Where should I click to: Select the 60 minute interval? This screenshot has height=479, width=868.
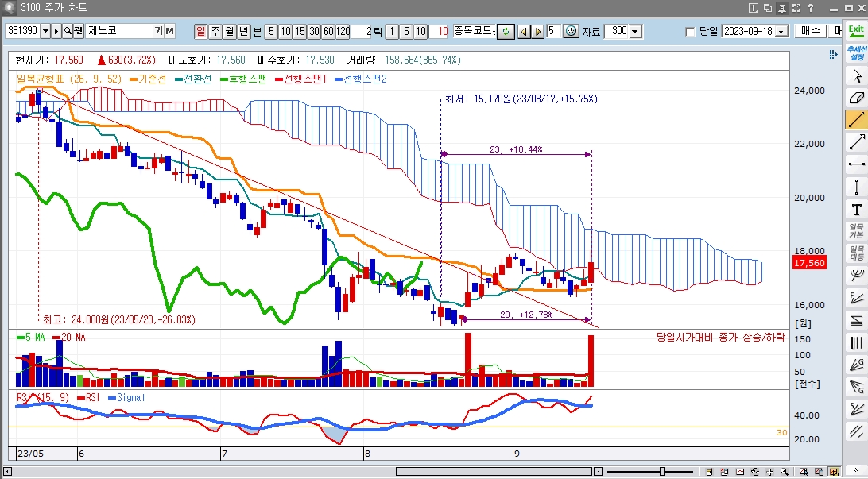click(328, 31)
